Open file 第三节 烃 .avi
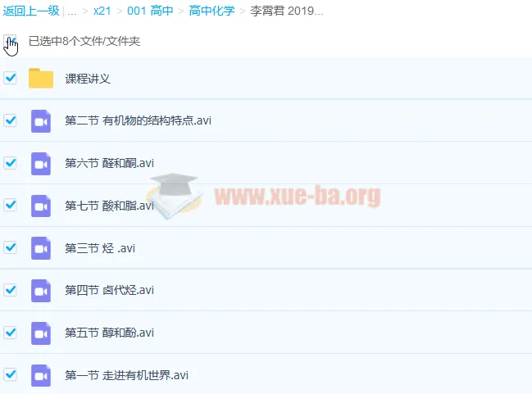 100,248
